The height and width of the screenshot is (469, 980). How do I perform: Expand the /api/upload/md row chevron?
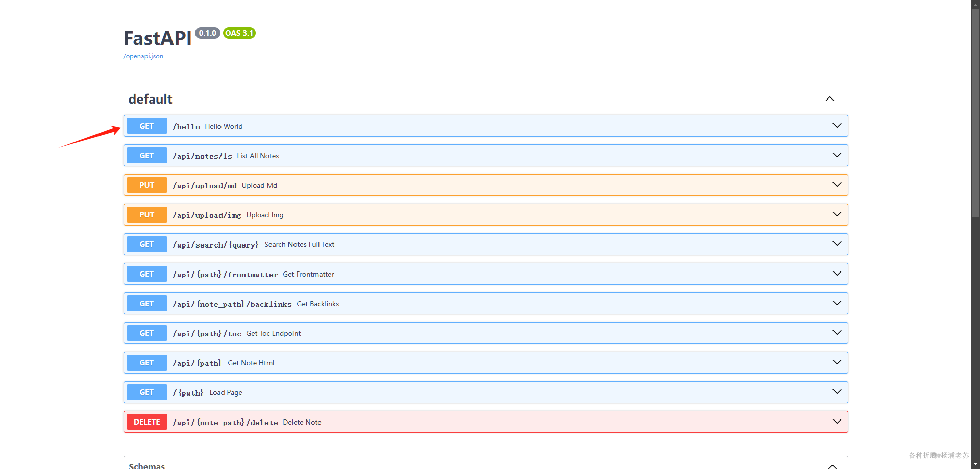click(837, 185)
